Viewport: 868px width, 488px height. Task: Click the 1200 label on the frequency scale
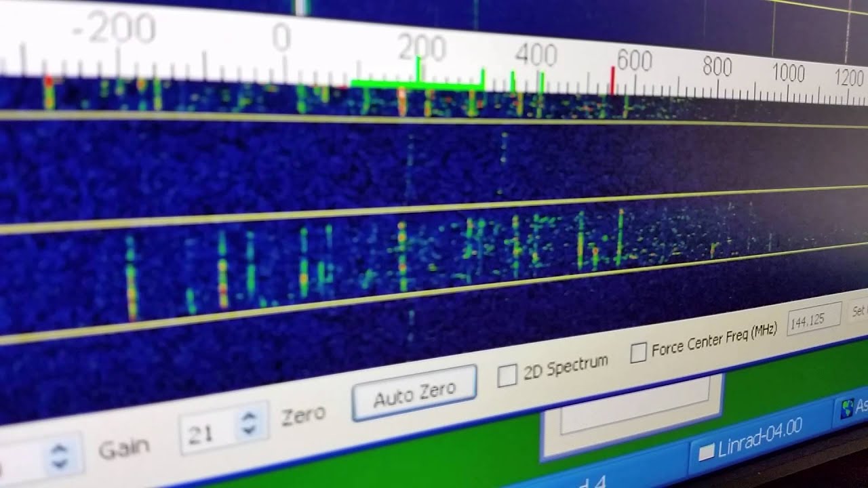coord(849,77)
